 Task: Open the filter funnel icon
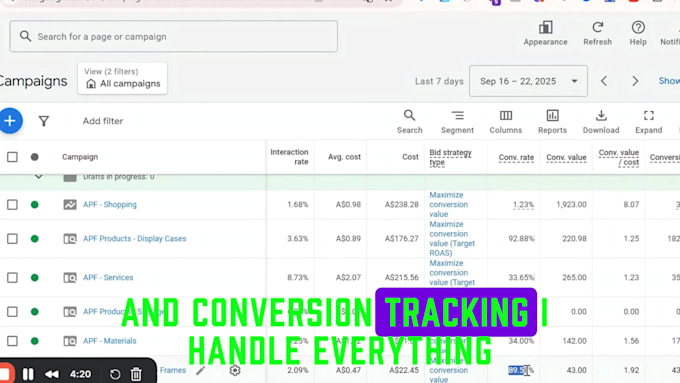(44, 121)
